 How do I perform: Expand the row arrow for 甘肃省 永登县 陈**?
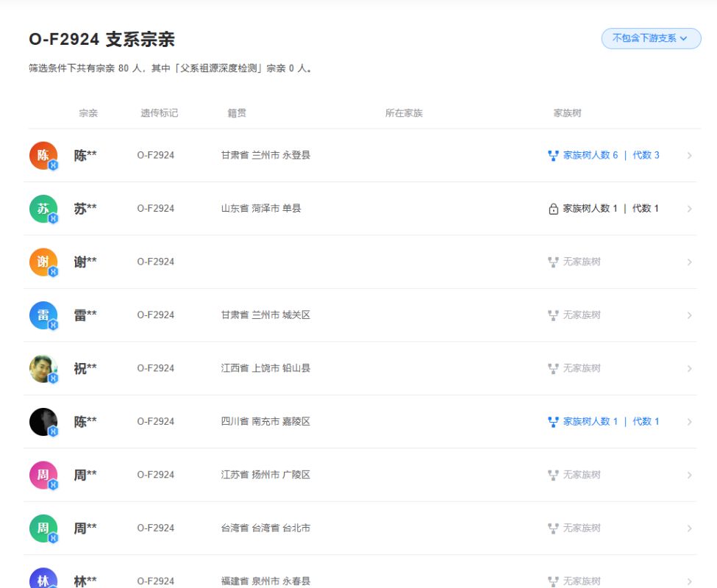689,156
